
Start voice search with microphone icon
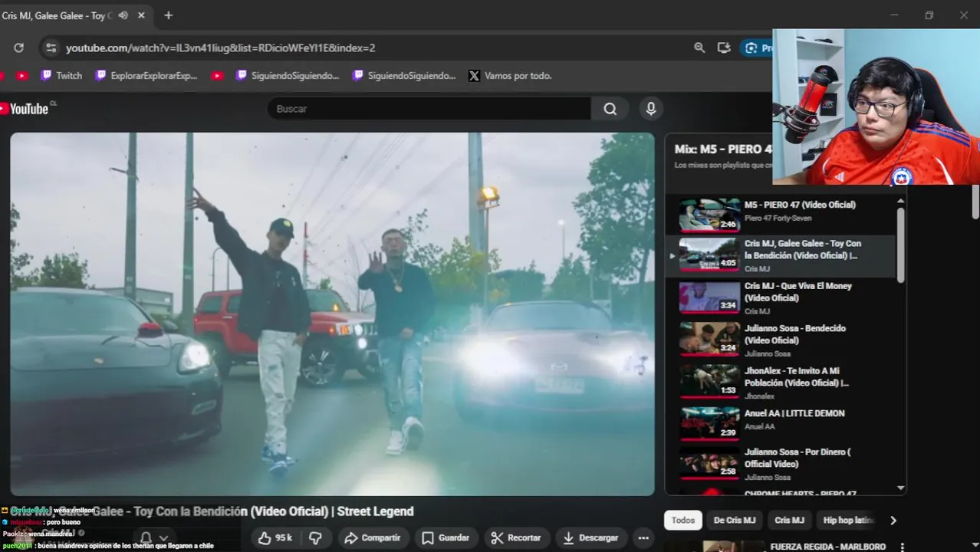coord(651,109)
